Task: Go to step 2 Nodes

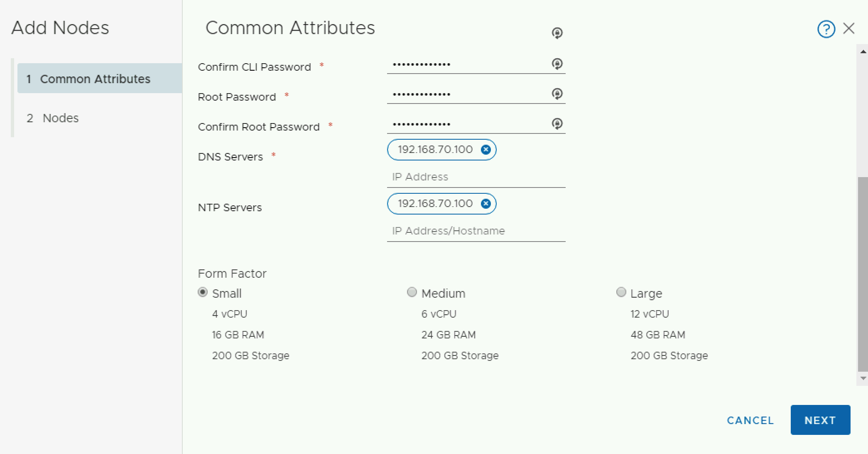Action: [x=61, y=118]
